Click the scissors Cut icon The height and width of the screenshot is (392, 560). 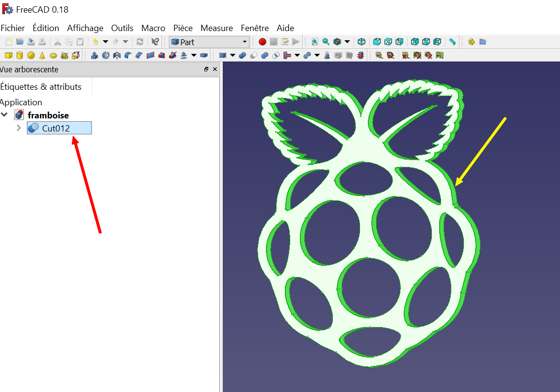[x=57, y=42]
